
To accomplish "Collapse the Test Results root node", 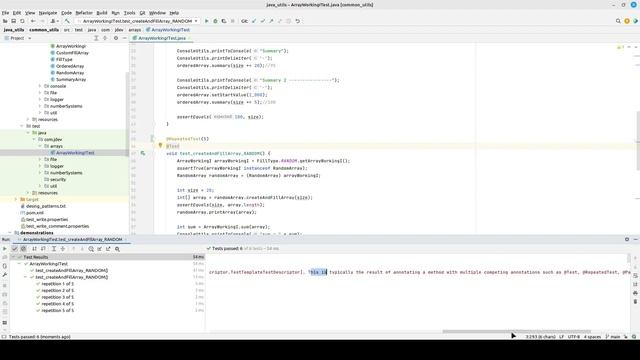I will click(13, 257).
